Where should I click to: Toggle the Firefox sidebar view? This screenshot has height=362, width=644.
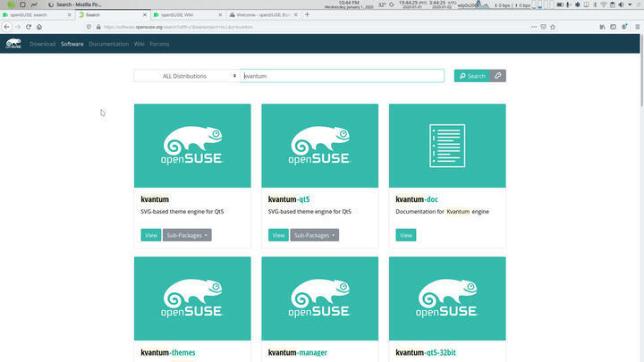613,27
